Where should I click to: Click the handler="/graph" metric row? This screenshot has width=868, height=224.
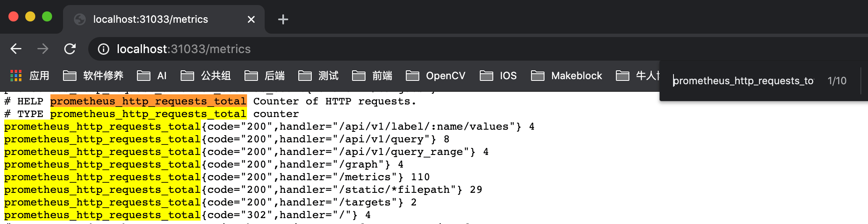pyautogui.click(x=204, y=165)
